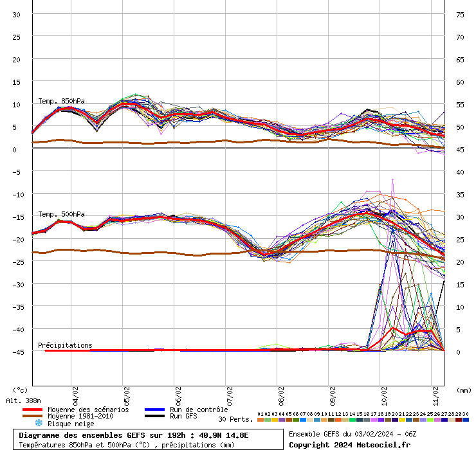Click the 04/02 date axis marker
The width and height of the screenshot is (476, 450).
[x=75, y=393]
